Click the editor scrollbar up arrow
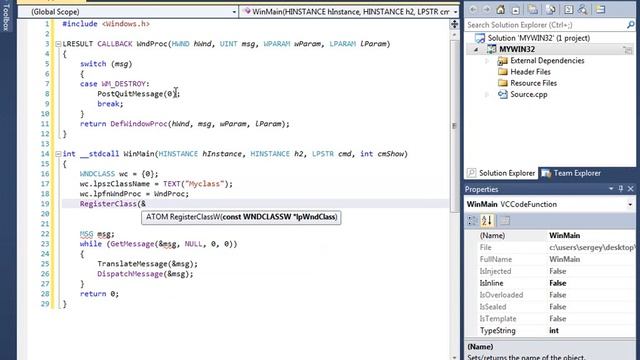 point(454,36)
